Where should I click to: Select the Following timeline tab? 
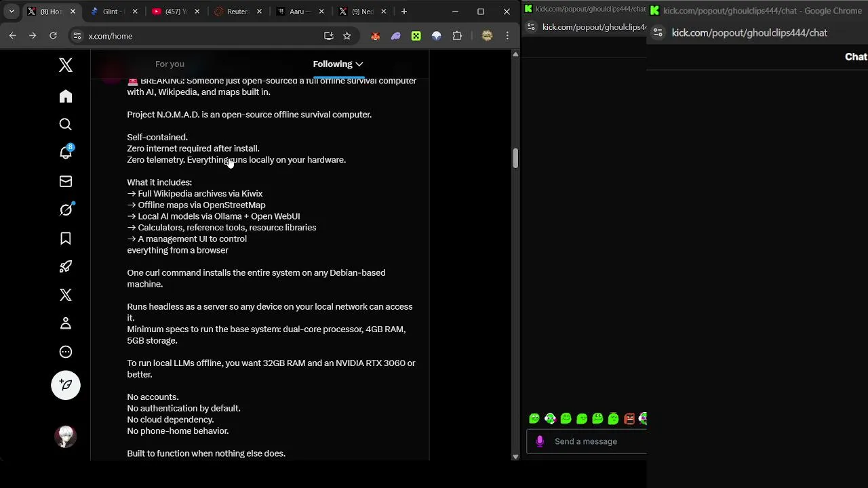332,64
